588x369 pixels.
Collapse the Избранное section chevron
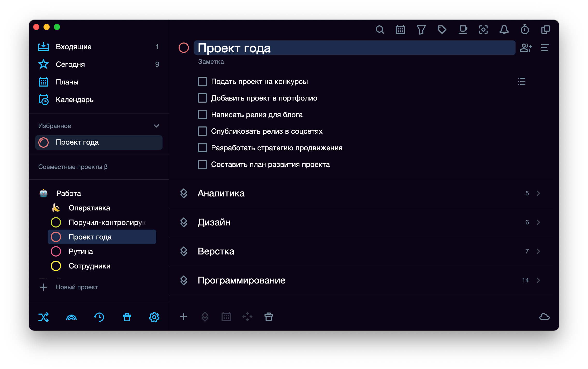click(x=156, y=126)
